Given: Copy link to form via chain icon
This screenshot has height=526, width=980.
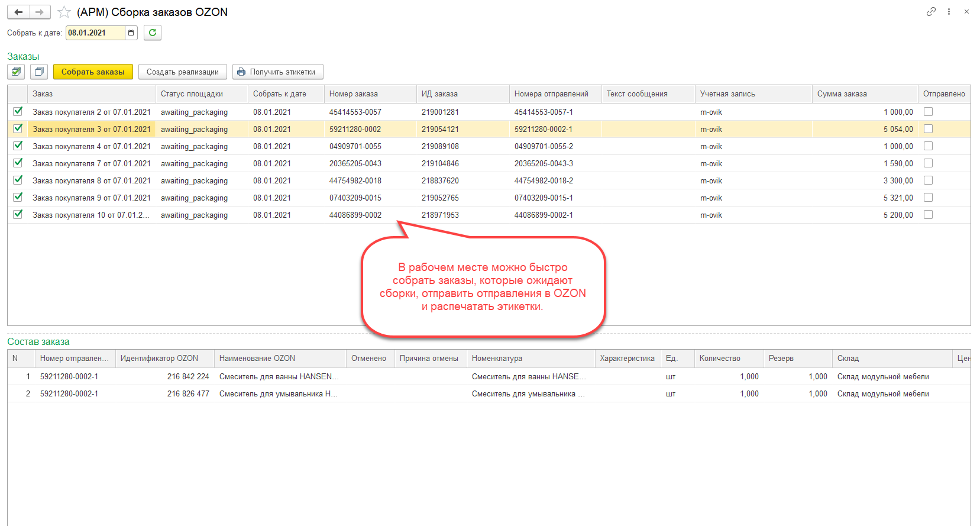Looking at the screenshot, I should [931, 12].
